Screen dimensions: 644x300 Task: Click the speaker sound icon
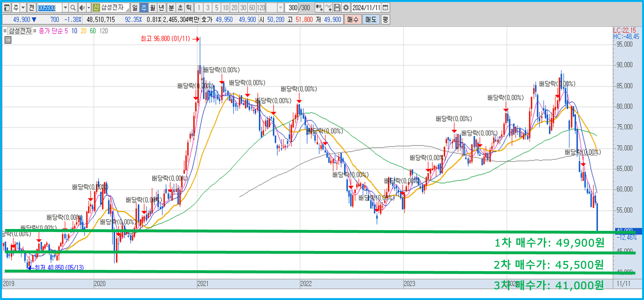click(x=82, y=7)
